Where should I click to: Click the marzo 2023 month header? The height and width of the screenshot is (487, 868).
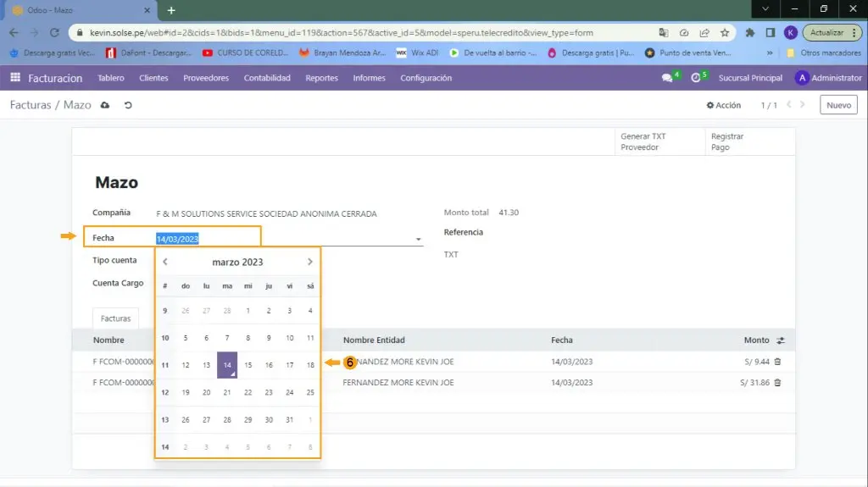click(237, 263)
